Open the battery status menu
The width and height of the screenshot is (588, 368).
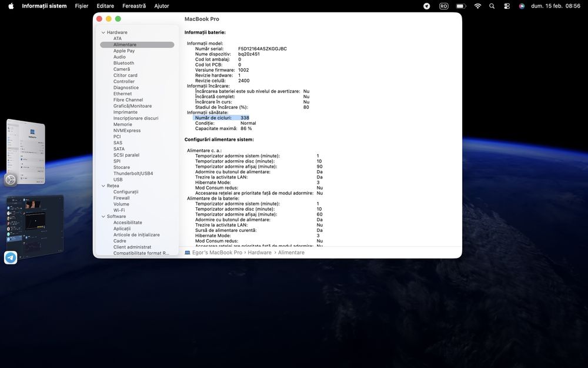pyautogui.click(x=461, y=6)
